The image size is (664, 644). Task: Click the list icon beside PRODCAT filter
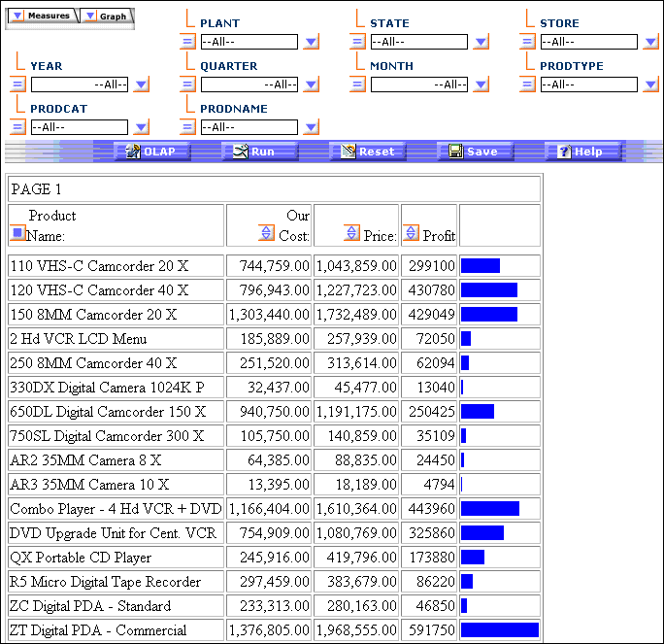(x=17, y=127)
